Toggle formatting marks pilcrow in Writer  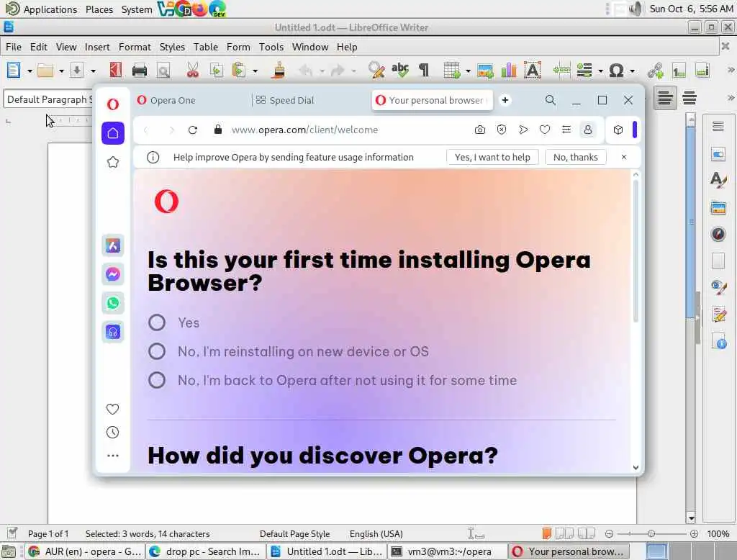(x=424, y=71)
